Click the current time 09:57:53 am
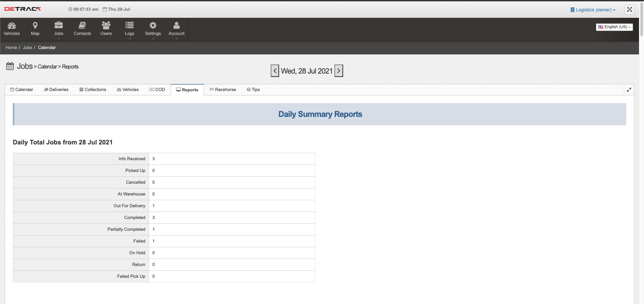The width and height of the screenshot is (644, 304). 83,9
